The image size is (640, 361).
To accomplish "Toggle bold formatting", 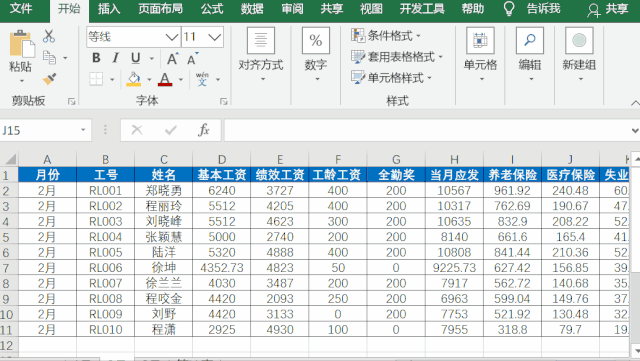I will (96, 58).
